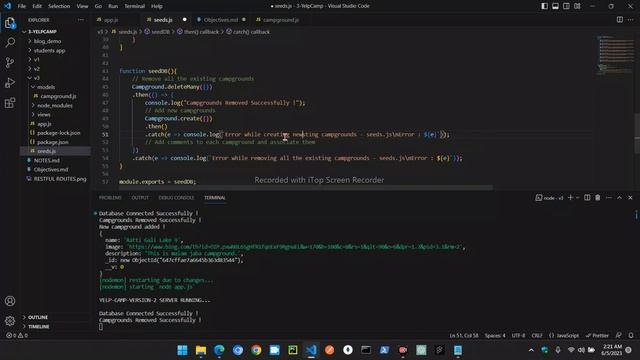Switch to the Objectives.md editor tab
This screenshot has height=360, width=640.
(x=221, y=20)
